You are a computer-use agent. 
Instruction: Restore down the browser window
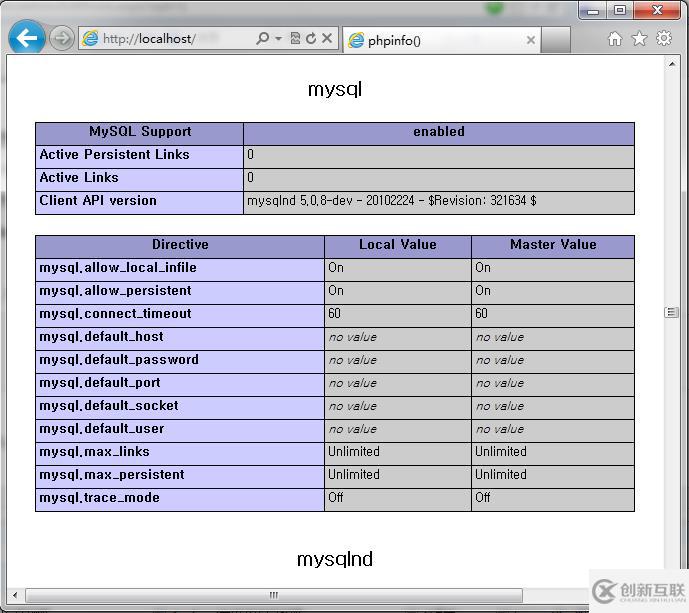click(620, 11)
